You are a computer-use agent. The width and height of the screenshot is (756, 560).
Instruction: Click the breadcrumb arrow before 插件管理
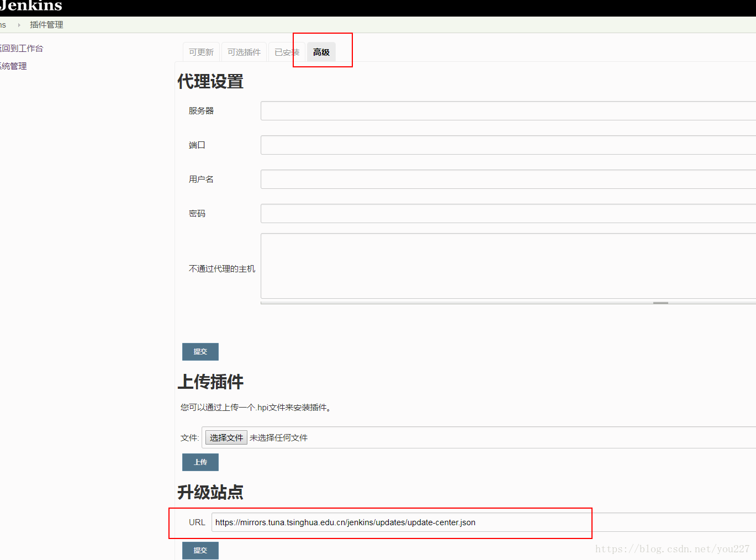pyautogui.click(x=19, y=25)
